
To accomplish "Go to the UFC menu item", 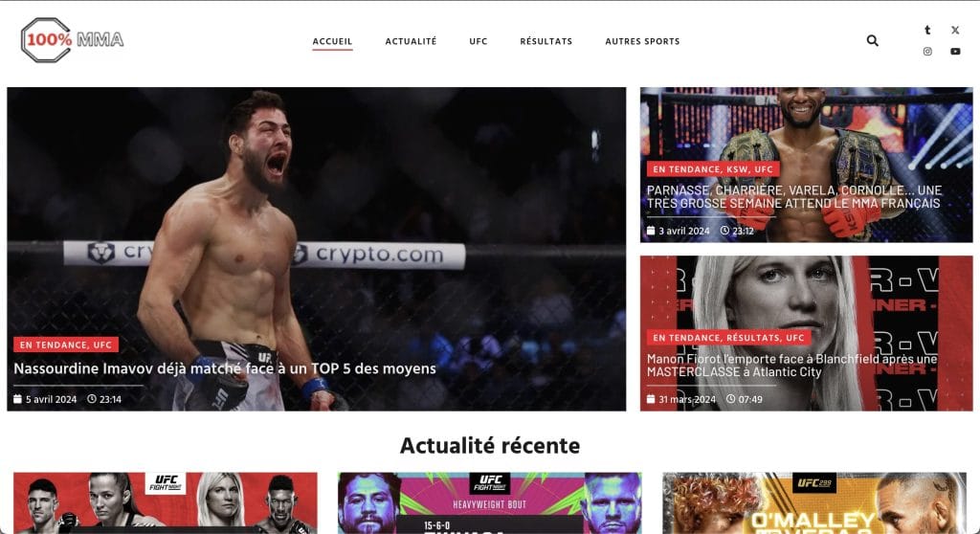I will (479, 41).
